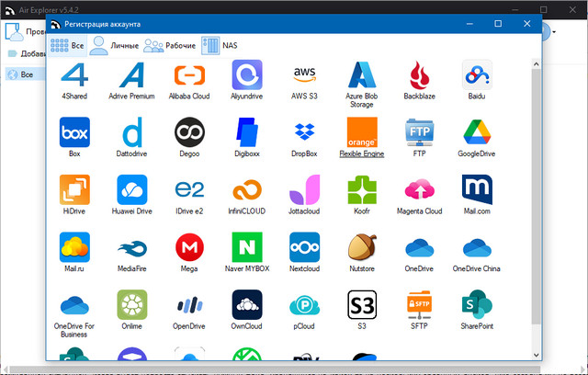588x375 pixels.
Task: Select InfiniCLOUD service icon
Action: (x=247, y=189)
